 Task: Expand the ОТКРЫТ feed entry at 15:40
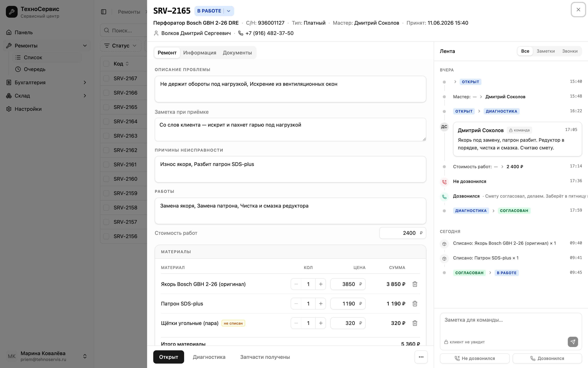point(455,82)
